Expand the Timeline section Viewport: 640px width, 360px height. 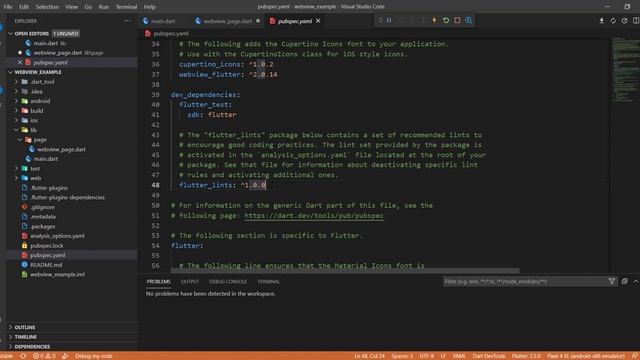pos(25,337)
